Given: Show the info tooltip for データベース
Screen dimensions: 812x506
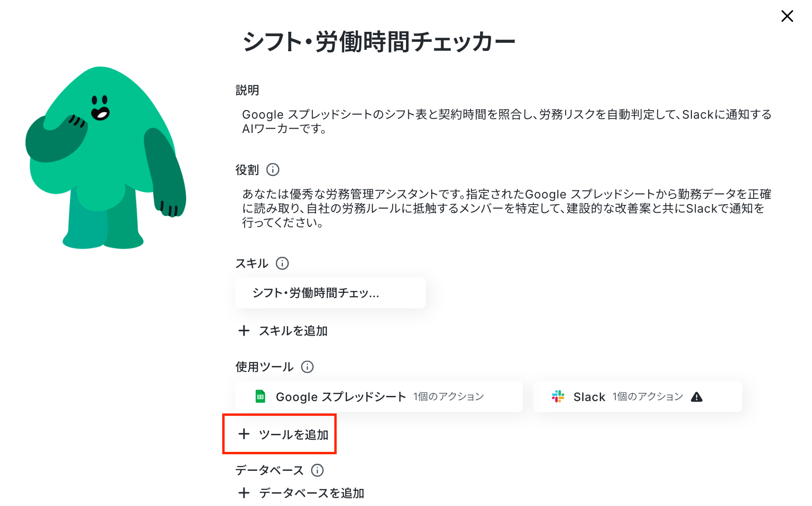Looking at the screenshot, I should click(x=317, y=470).
